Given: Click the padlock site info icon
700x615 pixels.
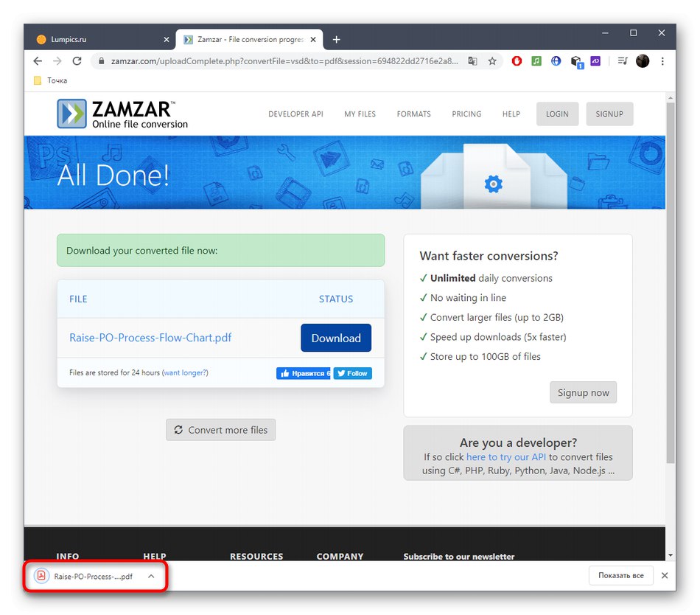Looking at the screenshot, I should pyautogui.click(x=102, y=61).
